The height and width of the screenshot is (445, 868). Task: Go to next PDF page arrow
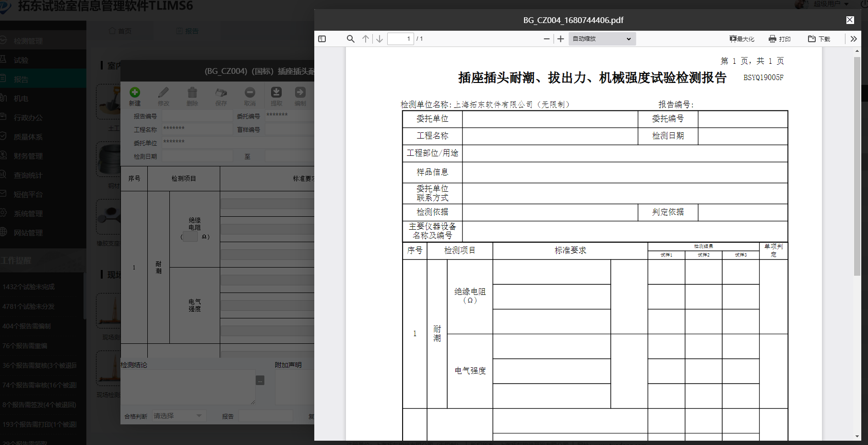click(380, 39)
